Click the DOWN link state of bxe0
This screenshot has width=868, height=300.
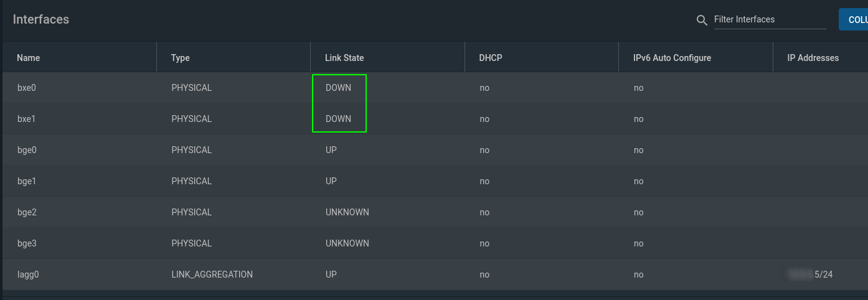(338, 88)
